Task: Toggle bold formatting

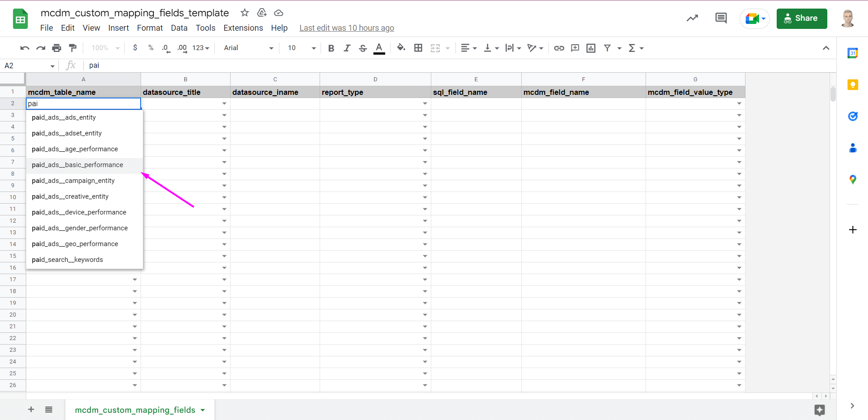Action: click(x=331, y=48)
